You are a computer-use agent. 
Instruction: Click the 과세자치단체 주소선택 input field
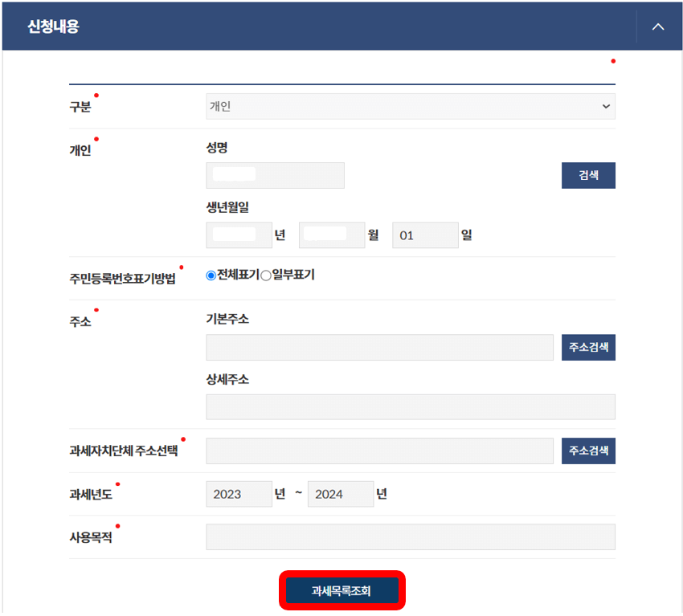(379, 451)
